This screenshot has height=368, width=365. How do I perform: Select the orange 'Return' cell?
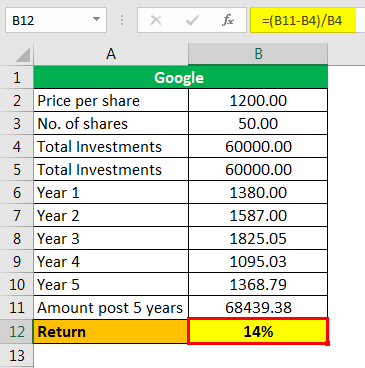click(111, 331)
